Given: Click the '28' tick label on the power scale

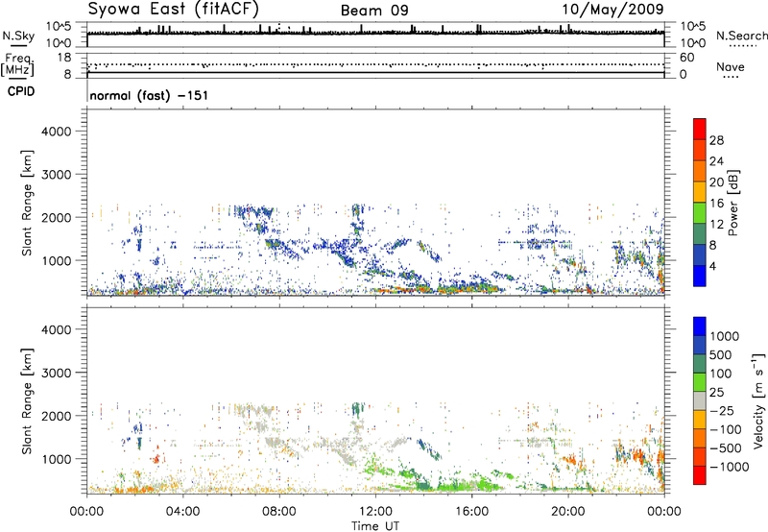Looking at the screenshot, I should [x=716, y=140].
